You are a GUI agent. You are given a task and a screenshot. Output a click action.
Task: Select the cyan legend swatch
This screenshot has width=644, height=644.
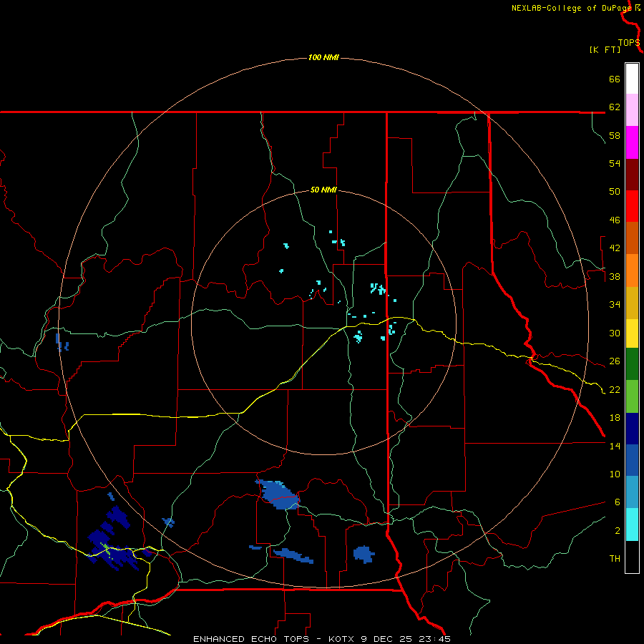pyautogui.click(x=632, y=525)
